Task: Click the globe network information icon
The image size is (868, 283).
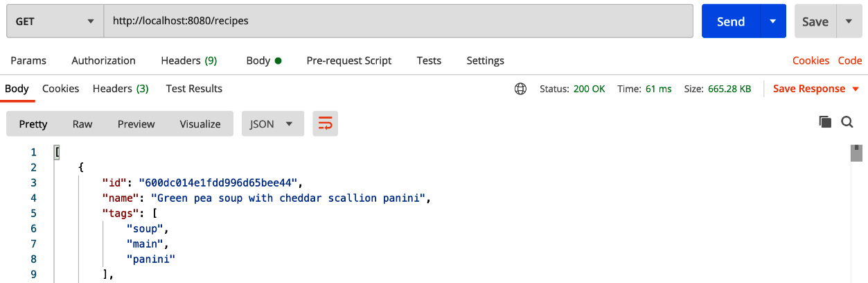Action: [x=520, y=89]
